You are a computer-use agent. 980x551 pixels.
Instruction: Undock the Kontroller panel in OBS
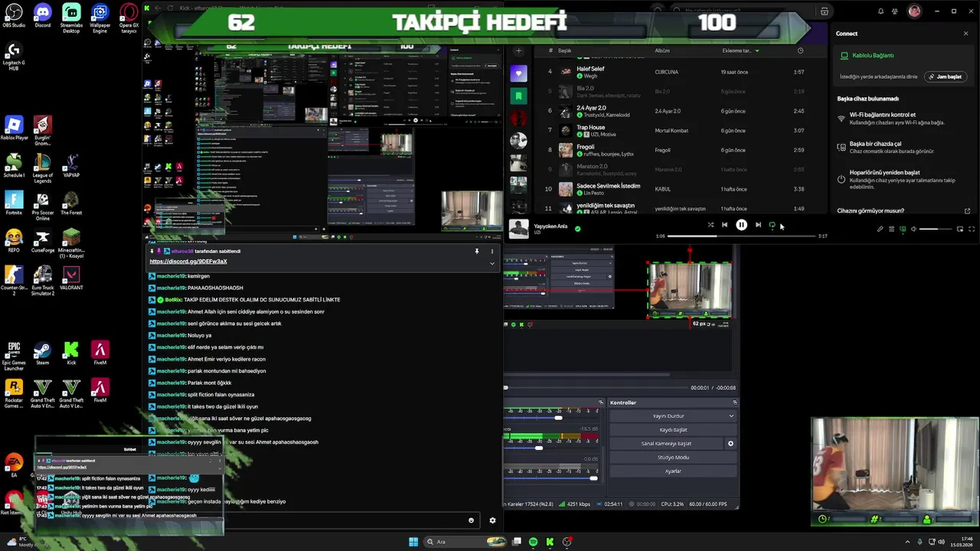[734, 403]
